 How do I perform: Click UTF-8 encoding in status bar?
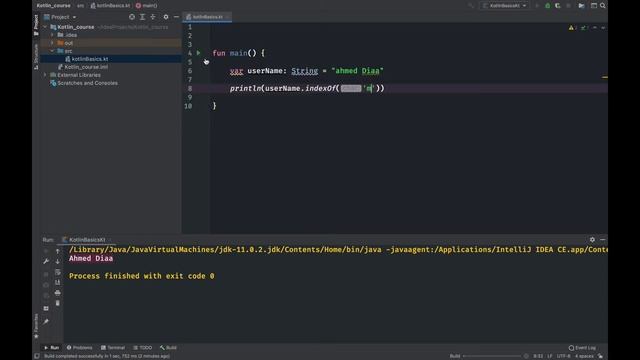564,356
